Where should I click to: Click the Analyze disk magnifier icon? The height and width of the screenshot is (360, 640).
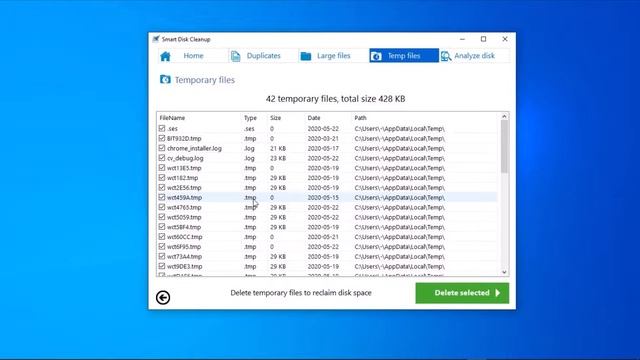(x=446, y=56)
